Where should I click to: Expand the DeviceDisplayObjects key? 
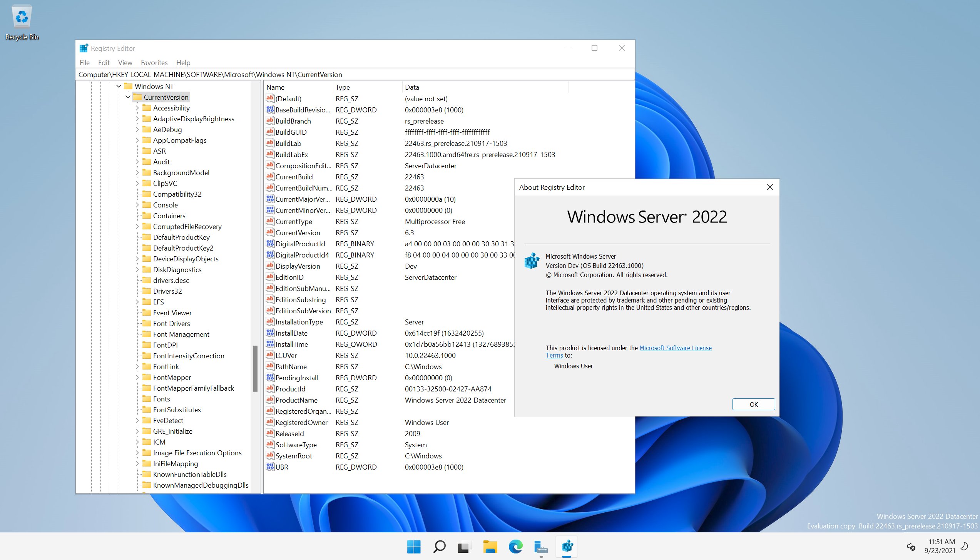click(137, 259)
